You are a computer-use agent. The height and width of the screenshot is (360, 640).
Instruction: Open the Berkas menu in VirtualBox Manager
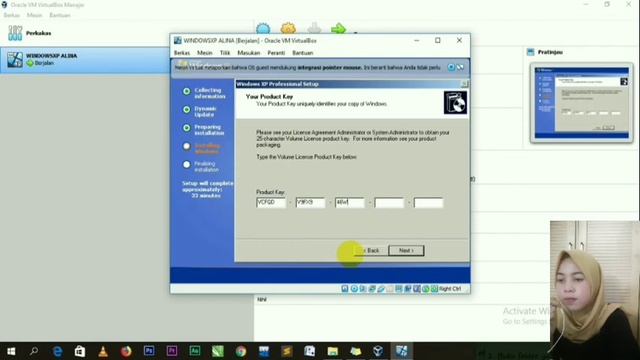(x=11, y=15)
